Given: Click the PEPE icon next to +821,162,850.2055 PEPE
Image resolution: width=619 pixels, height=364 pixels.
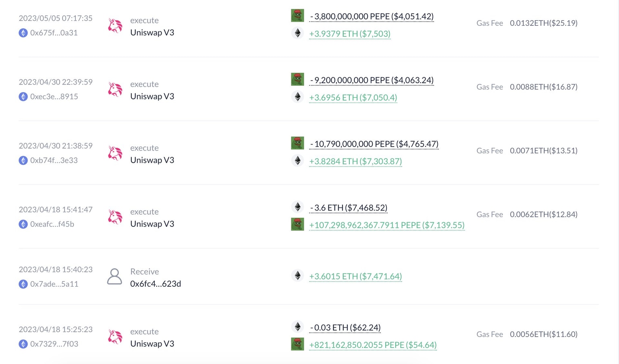Looking at the screenshot, I should pos(297,344).
